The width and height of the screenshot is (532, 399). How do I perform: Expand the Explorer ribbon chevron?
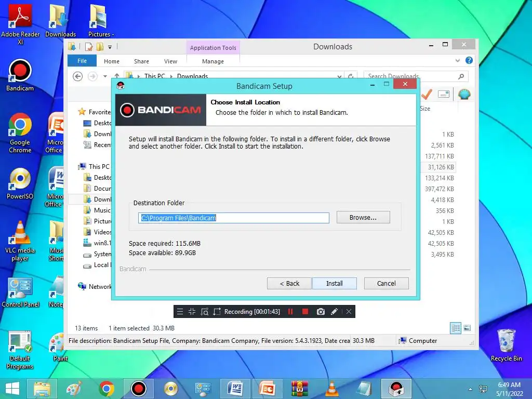[458, 60]
